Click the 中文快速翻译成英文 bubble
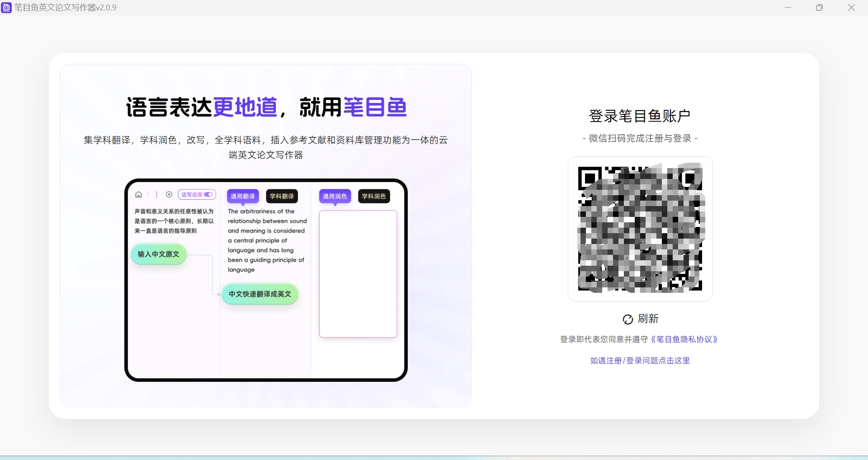The width and height of the screenshot is (868, 460). click(x=259, y=294)
